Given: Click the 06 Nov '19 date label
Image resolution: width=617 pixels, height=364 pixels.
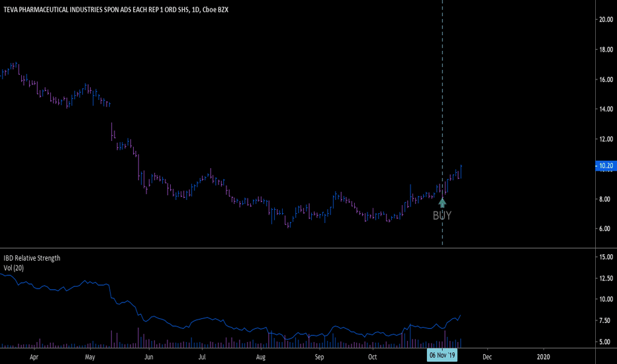Looking at the screenshot, I should (442, 355).
